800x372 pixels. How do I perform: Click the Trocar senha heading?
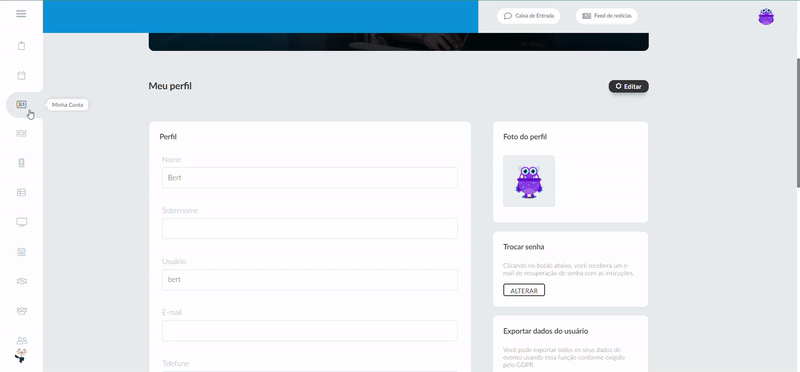[523, 246]
